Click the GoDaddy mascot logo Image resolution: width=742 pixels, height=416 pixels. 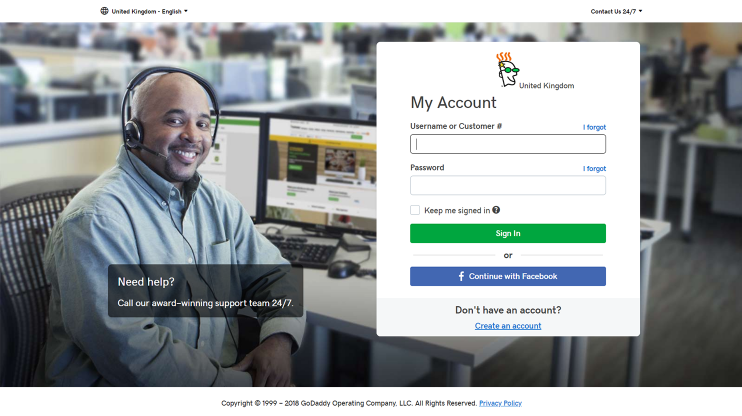507,70
